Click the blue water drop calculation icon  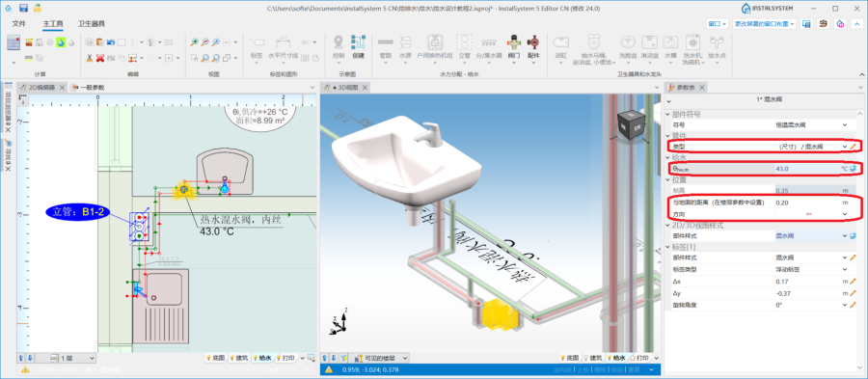click(x=61, y=42)
